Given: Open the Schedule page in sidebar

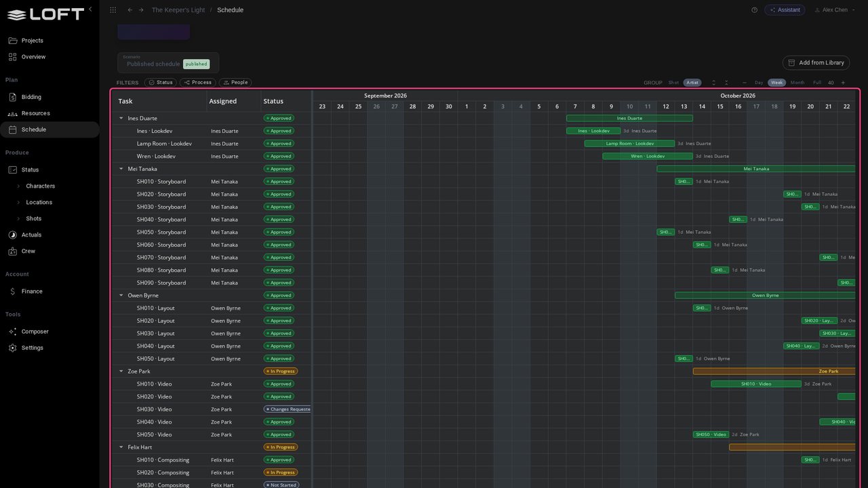Looking at the screenshot, I should click(x=50, y=129).
